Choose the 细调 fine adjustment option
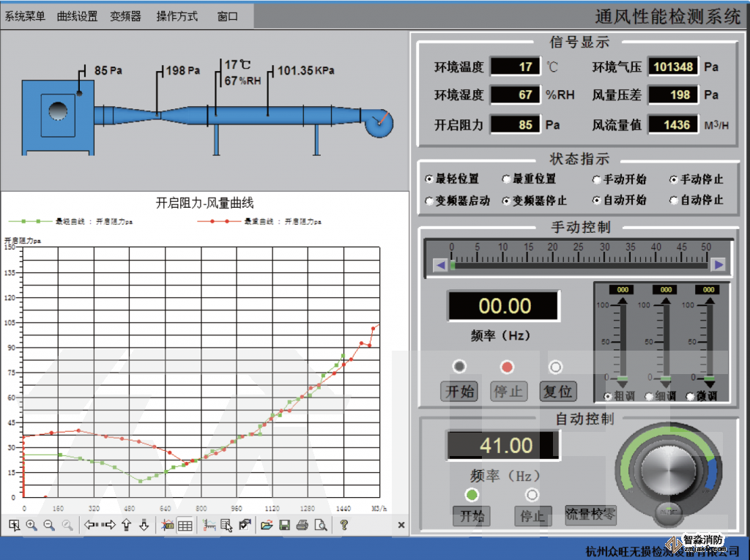The width and height of the screenshot is (750, 560). coord(650,396)
